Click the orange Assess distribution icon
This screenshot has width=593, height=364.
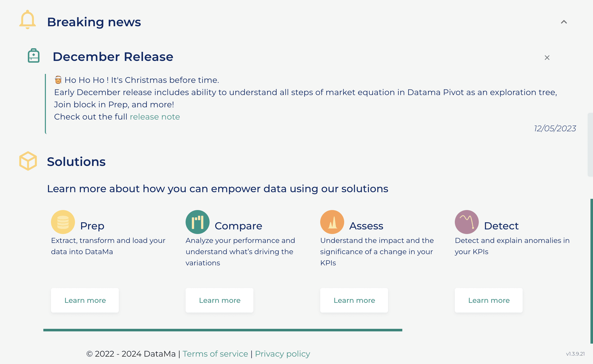(332, 222)
